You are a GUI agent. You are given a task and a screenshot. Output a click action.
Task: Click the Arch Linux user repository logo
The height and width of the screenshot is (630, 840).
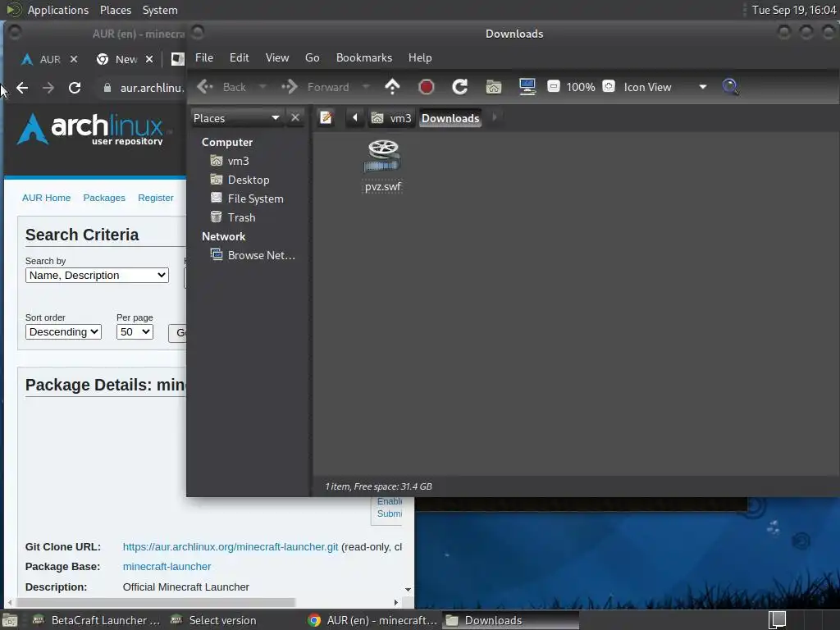click(x=91, y=129)
